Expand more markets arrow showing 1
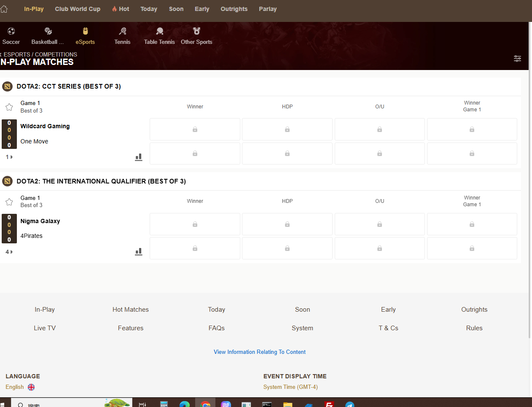 click(9, 157)
